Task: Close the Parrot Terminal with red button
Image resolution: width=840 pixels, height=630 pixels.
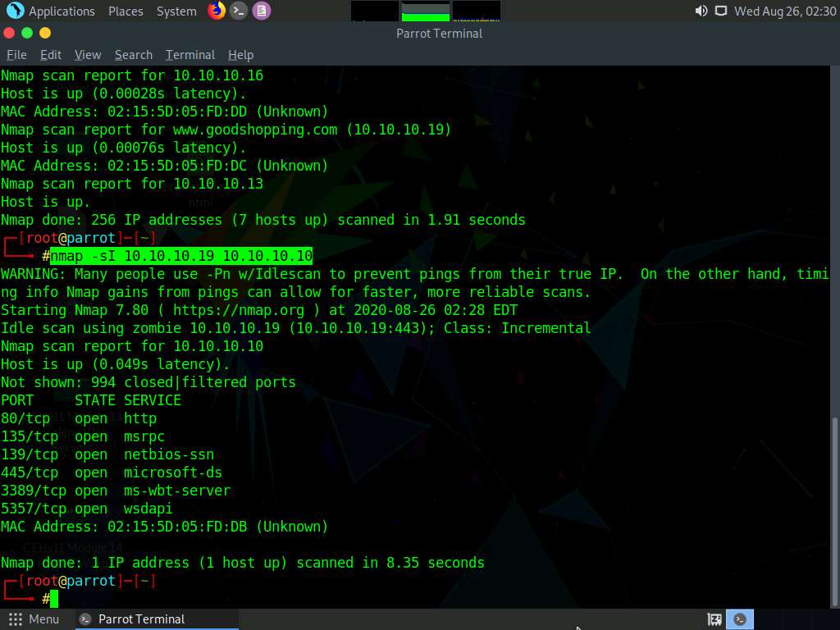Action: click(x=9, y=33)
